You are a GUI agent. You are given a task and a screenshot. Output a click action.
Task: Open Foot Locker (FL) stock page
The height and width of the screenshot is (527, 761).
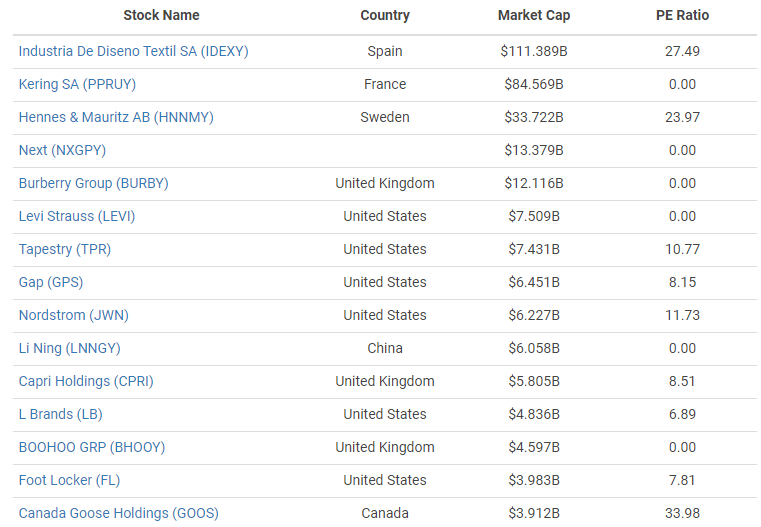coord(69,480)
